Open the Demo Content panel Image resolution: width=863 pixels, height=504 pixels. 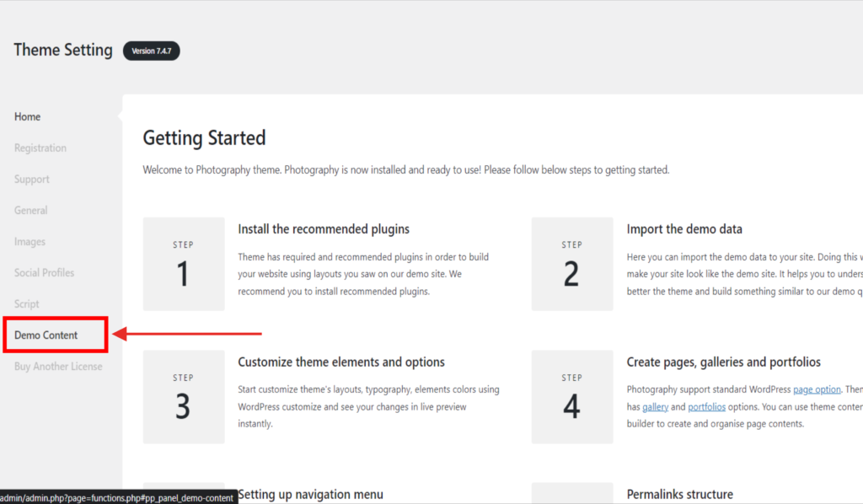[x=46, y=335]
